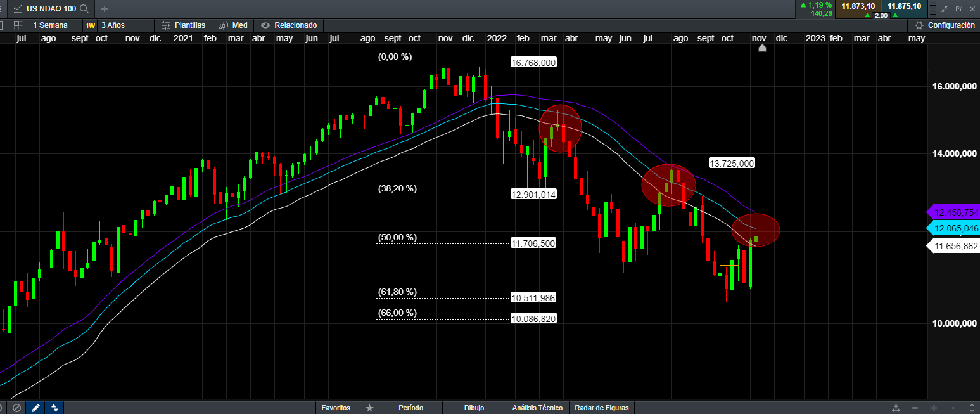Pop out chart into separate window
Viewport: 980px width, 414px height.
(958, 9)
